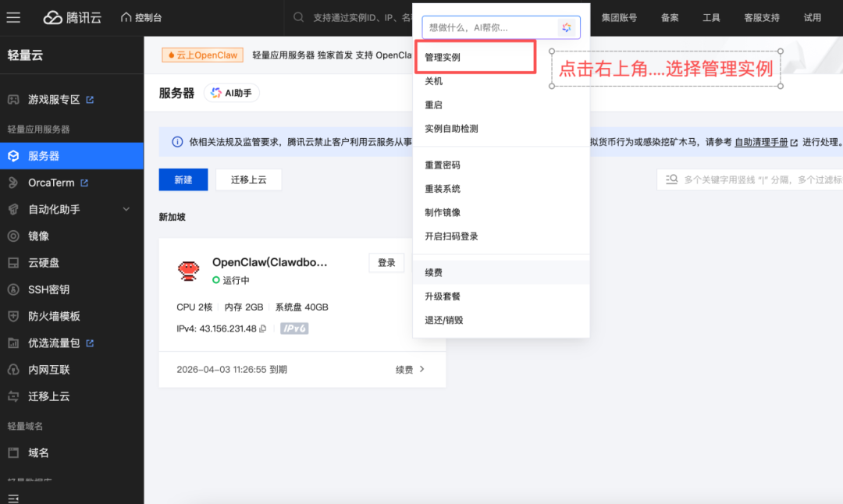This screenshot has height=504, width=843.
Task: Click external link icon beside 优选流量包
Action: click(90, 343)
